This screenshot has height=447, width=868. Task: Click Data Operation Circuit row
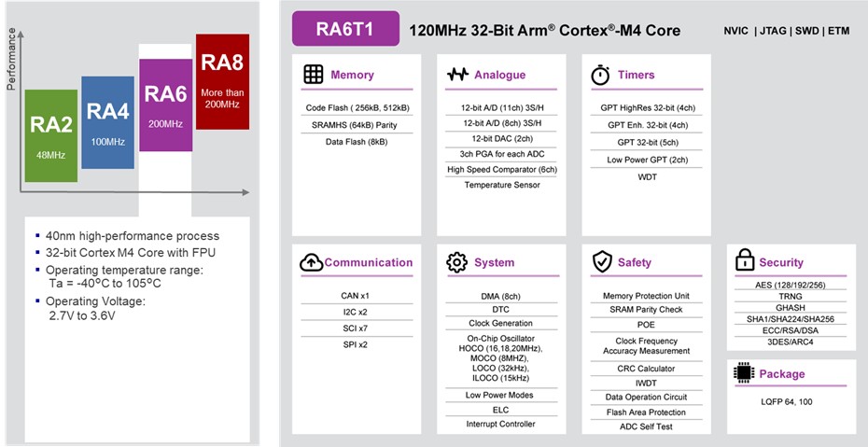(647, 397)
